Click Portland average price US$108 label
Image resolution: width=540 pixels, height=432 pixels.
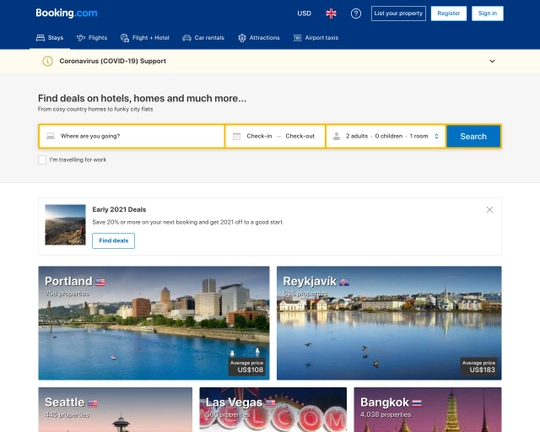point(247,367)
